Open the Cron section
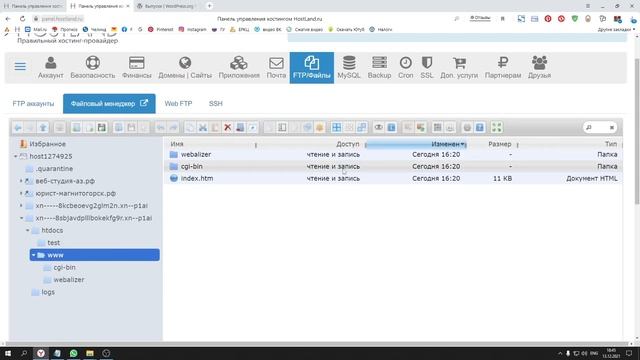 click(406, 68)
